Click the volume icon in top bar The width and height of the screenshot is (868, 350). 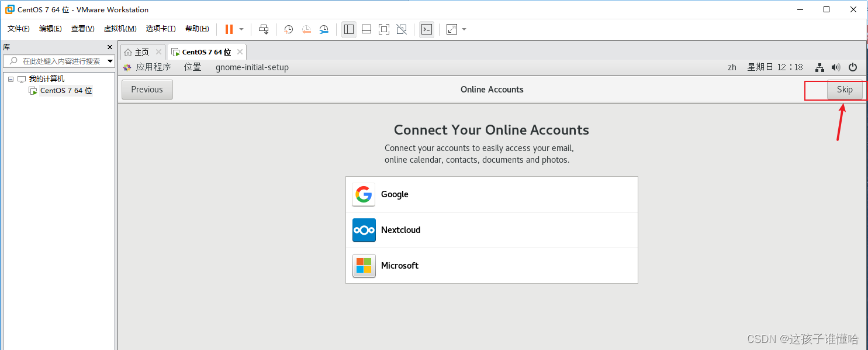coord(836,67)
